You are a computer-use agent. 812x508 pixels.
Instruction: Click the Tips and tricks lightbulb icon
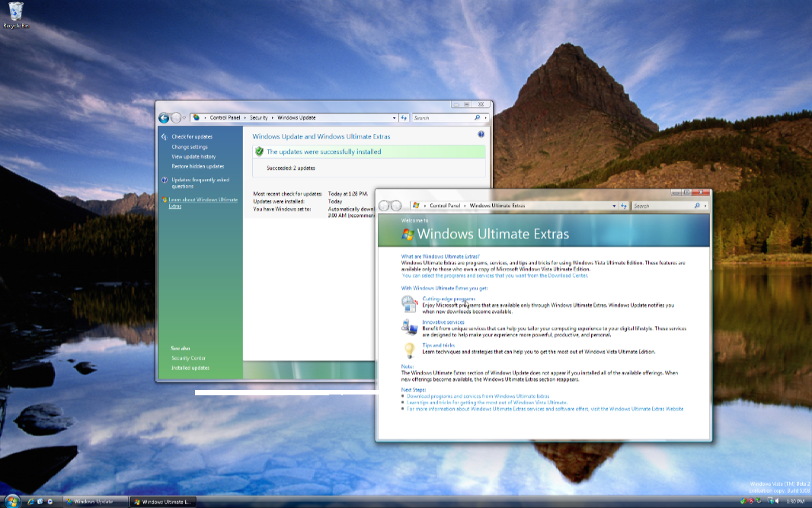pyautogui.click(x=409, y=349)
